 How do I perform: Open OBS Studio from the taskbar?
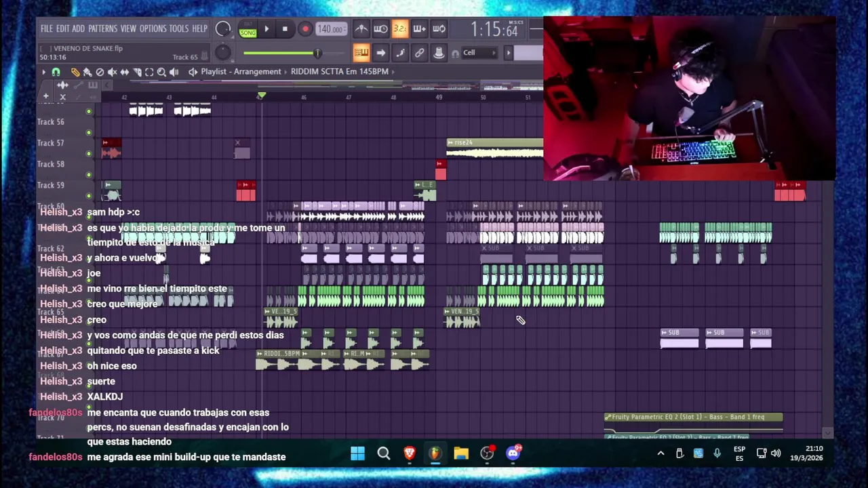(487, 453)
